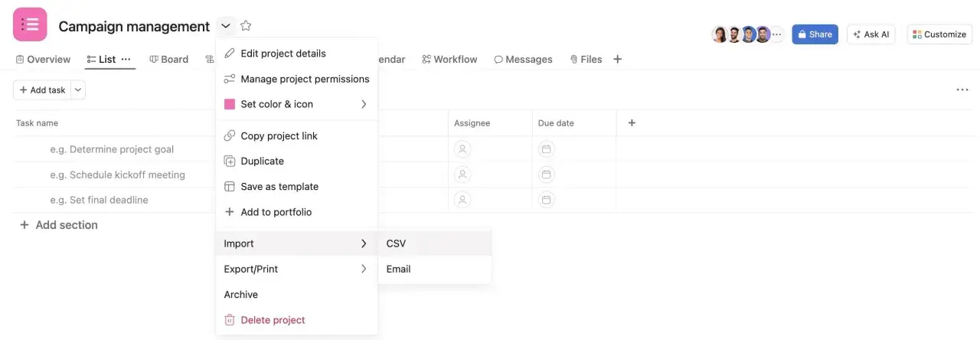The height and width of the screenshot is (340, 980).
Task: Open the Add task dropdown arrow
Action: (x=79, y=90)
